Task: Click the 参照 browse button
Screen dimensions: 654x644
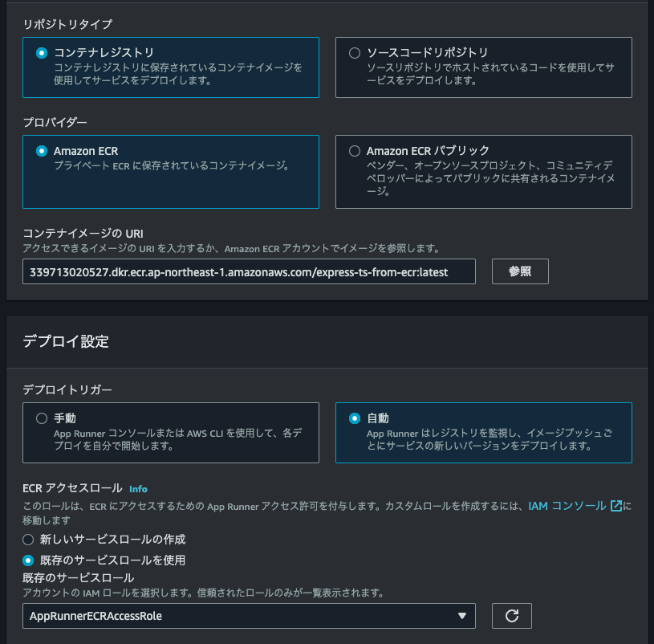Action: (520, 271)
